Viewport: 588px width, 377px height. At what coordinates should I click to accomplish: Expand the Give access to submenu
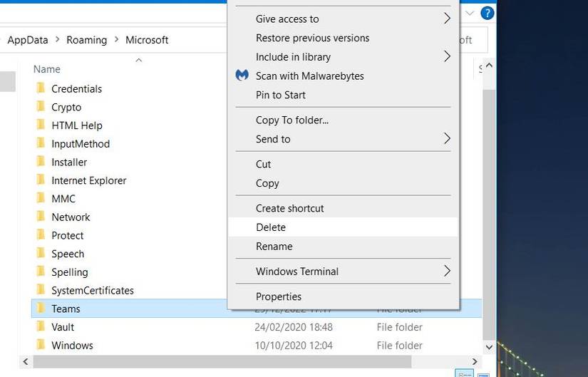343,19
